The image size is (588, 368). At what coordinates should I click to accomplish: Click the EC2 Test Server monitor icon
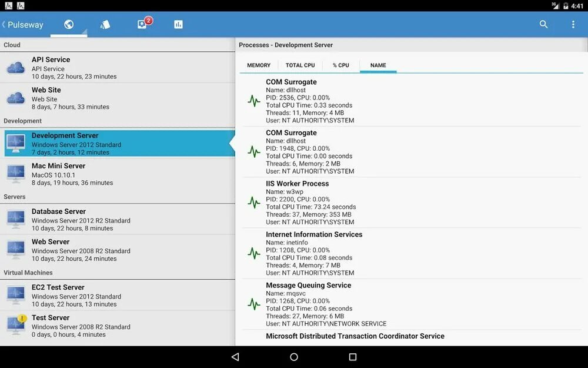[16, 295]
